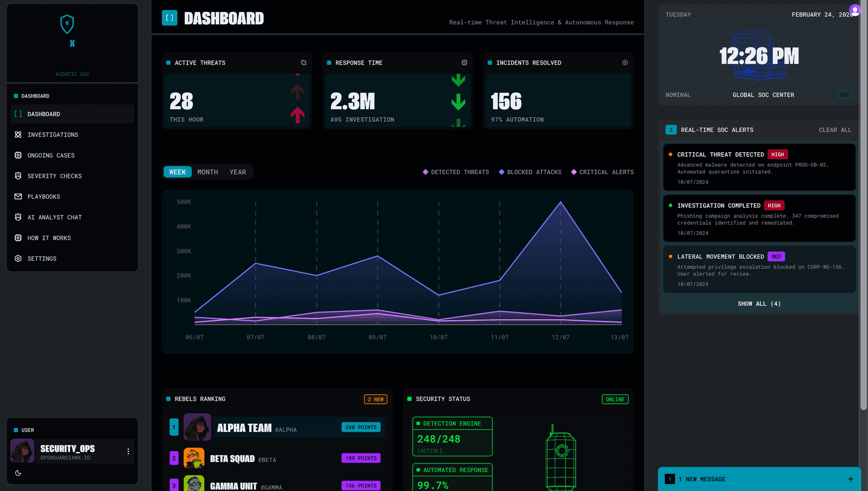Click the gear icon on the Active Threats card

click(x=303, y=62)
